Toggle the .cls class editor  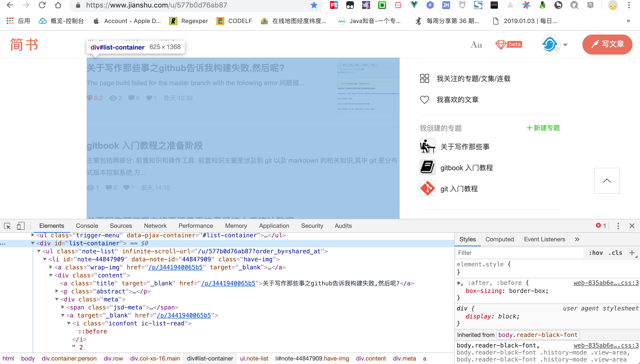click(615, 253)
